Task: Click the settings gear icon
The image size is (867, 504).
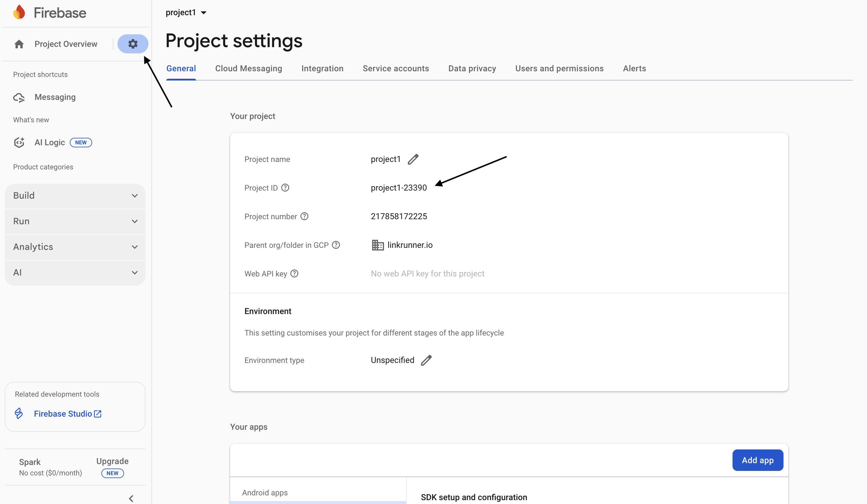Action: click(x=133, y=44)
